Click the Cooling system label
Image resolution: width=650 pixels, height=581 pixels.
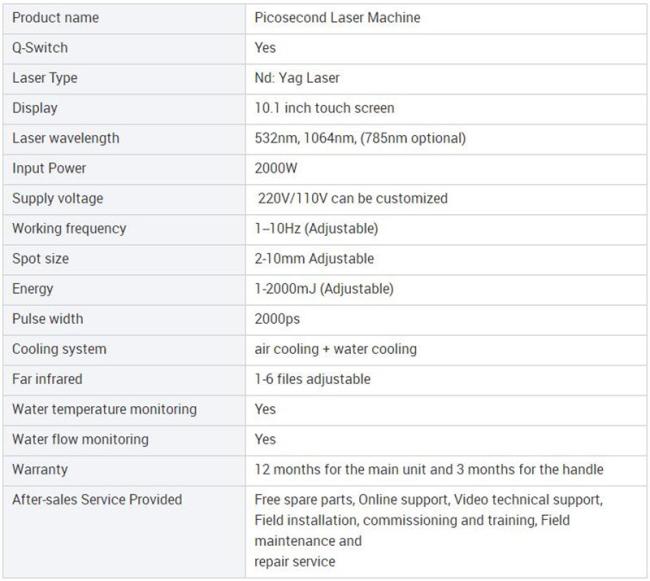[x=59, y=349]
